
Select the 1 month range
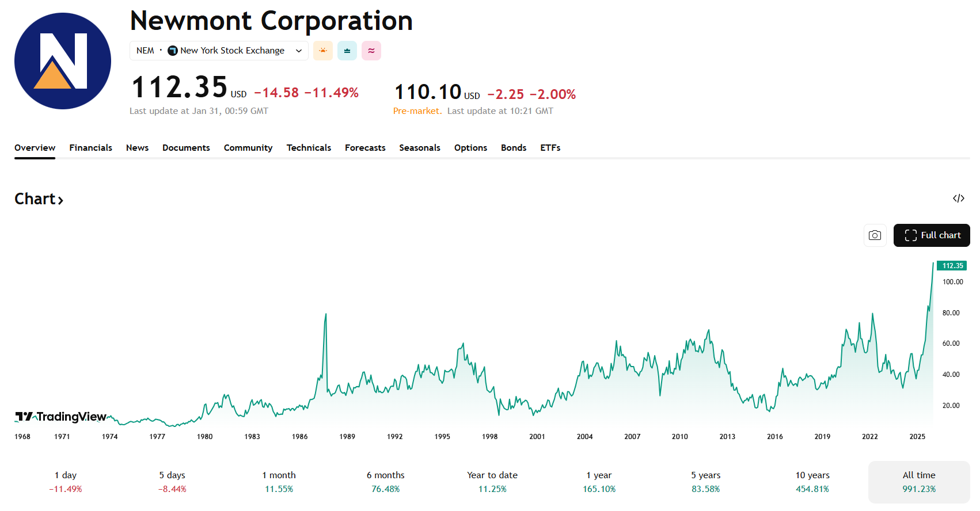(279, 482)
